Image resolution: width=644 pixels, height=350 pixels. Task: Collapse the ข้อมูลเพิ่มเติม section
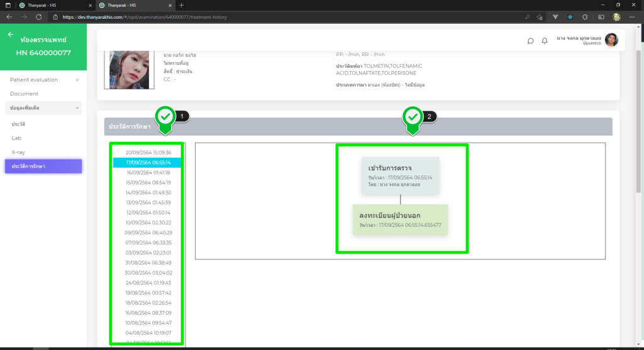pyautogui.click(x=77, y=108)
